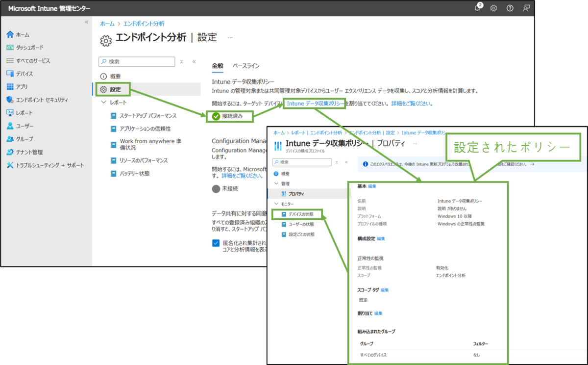The image size is (588, 365).
Task: Collapse the main left sidebar with the chevron
Action: pyautogui.click(x=87, y=22)
